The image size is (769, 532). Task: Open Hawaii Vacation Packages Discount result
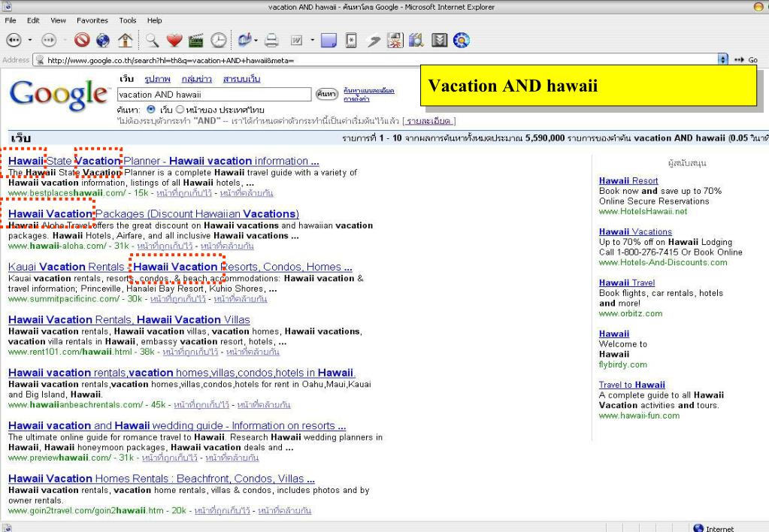pyautogui.click(x=153, y=214)
